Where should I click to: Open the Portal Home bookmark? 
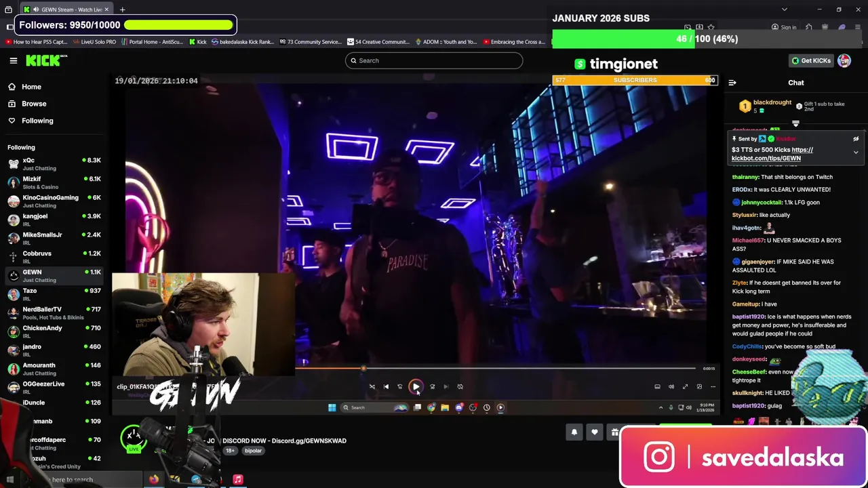tap(152, 42)
